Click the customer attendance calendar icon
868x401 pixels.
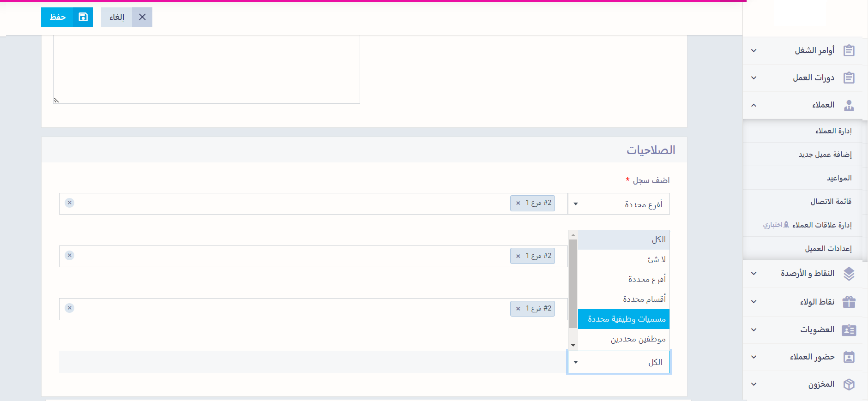pos(849,357)
